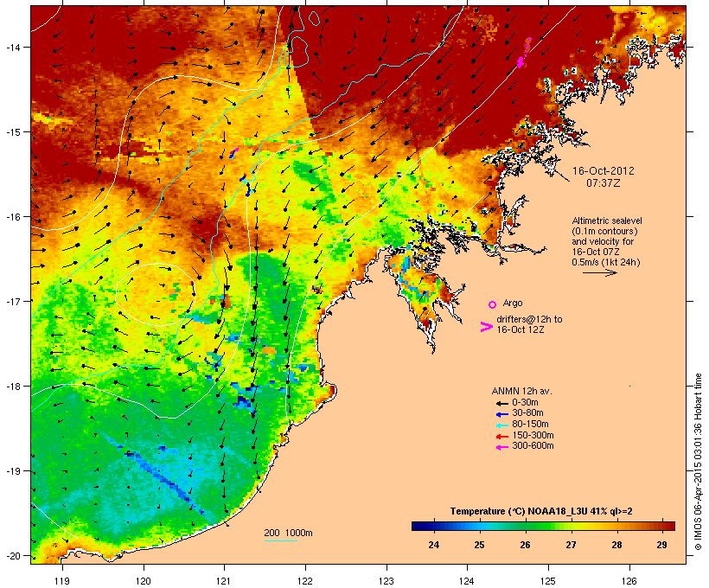Screen dimensions: 709x588
Task: Click the latitude label -14
Action: click(x=12, y=47)
